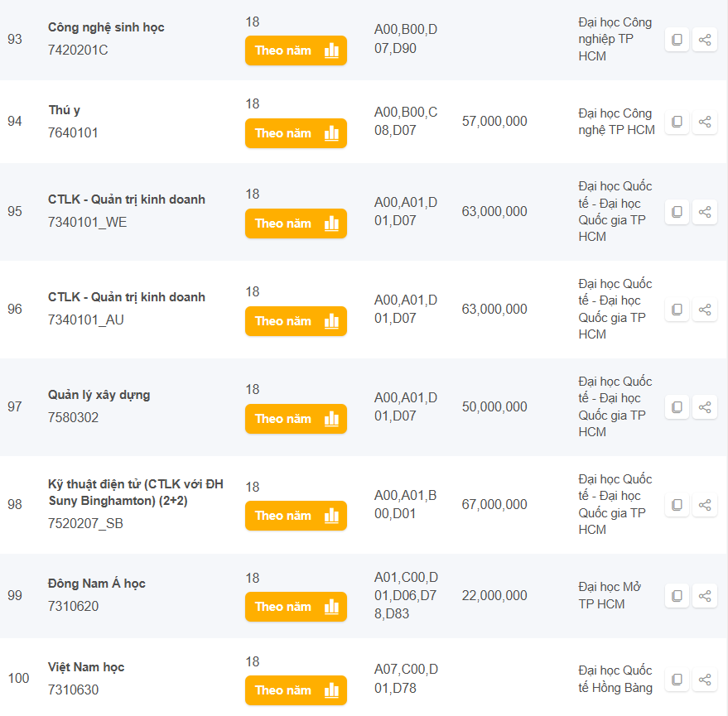
Task: Click Đại học Mở TP HCM school name
Action: (610, 595)
